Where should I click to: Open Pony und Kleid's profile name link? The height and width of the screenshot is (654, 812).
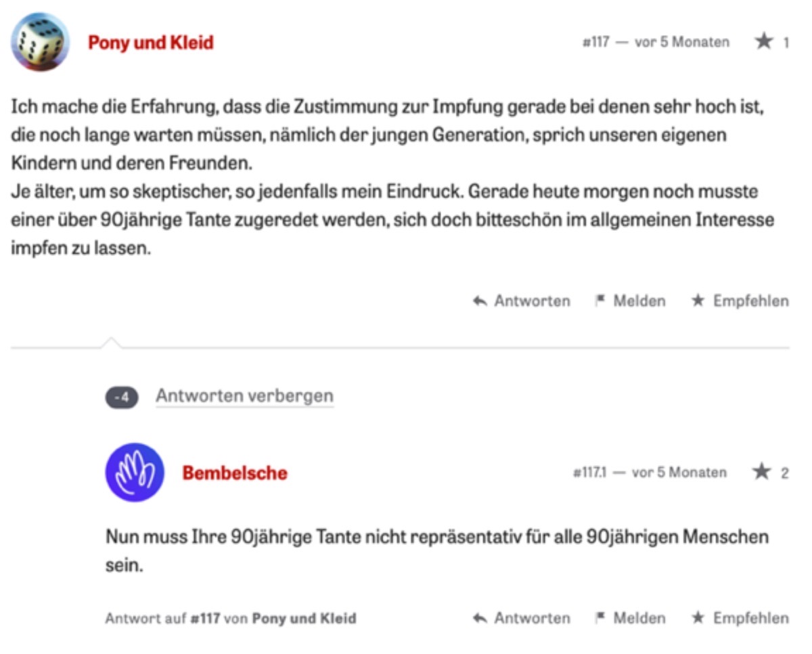pyautogui.click(x=151, y=43)
